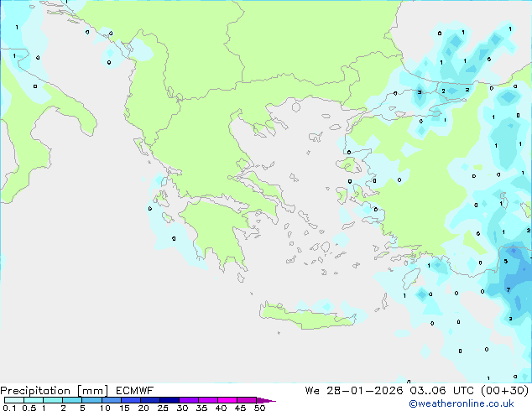
Task: Click the '30' legend scale label
Action: [182, 408]
